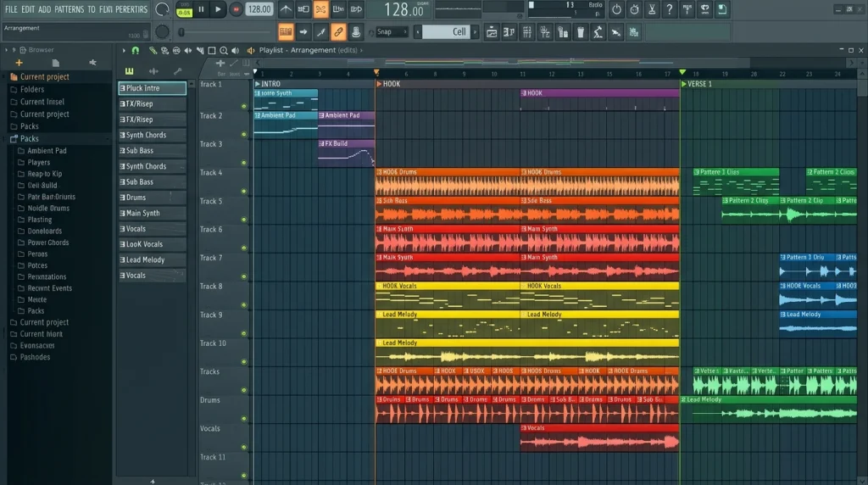Mute Track 8 using its green dot
The height and width of the screenshot is (485, 868).
click(243, 305)
